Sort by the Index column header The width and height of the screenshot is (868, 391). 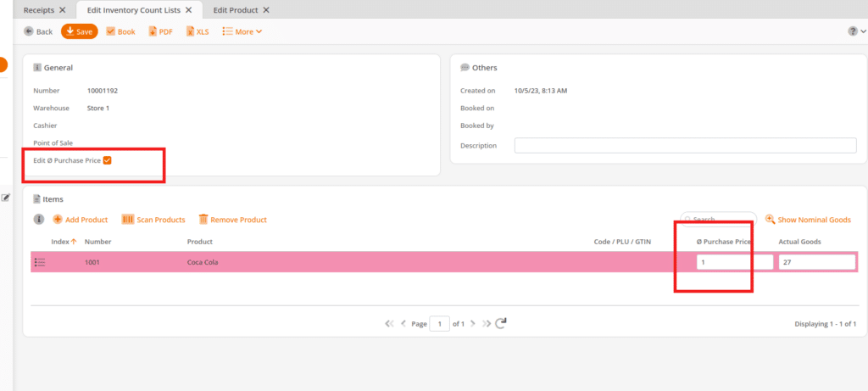[64, 242]
